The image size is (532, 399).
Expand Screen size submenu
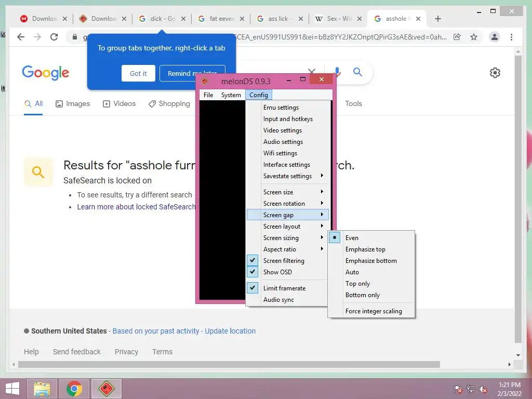287,192
